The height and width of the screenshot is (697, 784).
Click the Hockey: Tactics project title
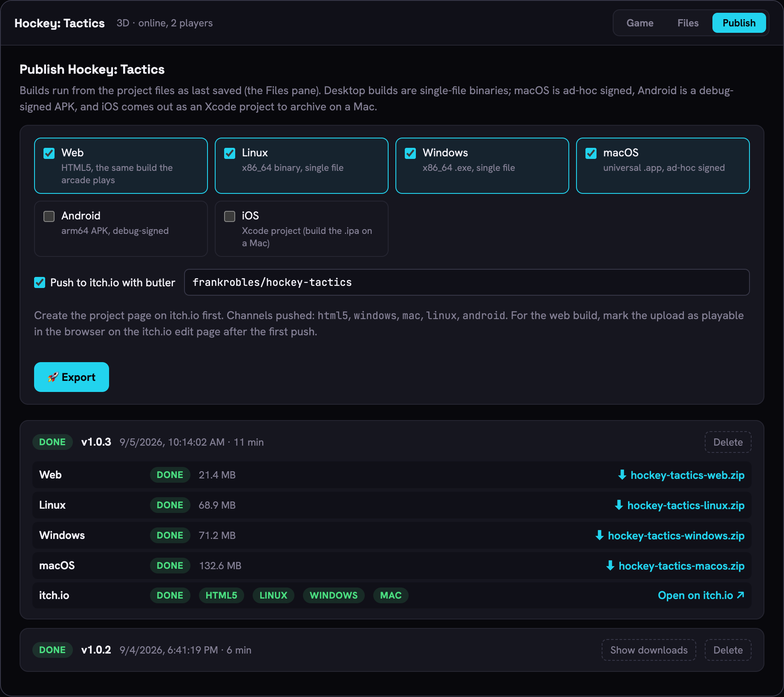(60, 23)
